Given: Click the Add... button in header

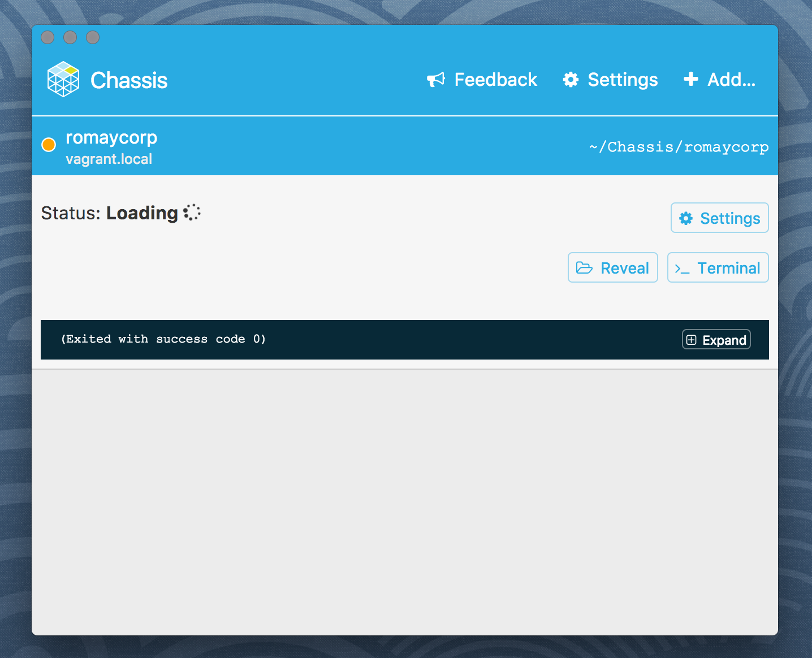Looking at the screenshot, I should pos(719,80).
